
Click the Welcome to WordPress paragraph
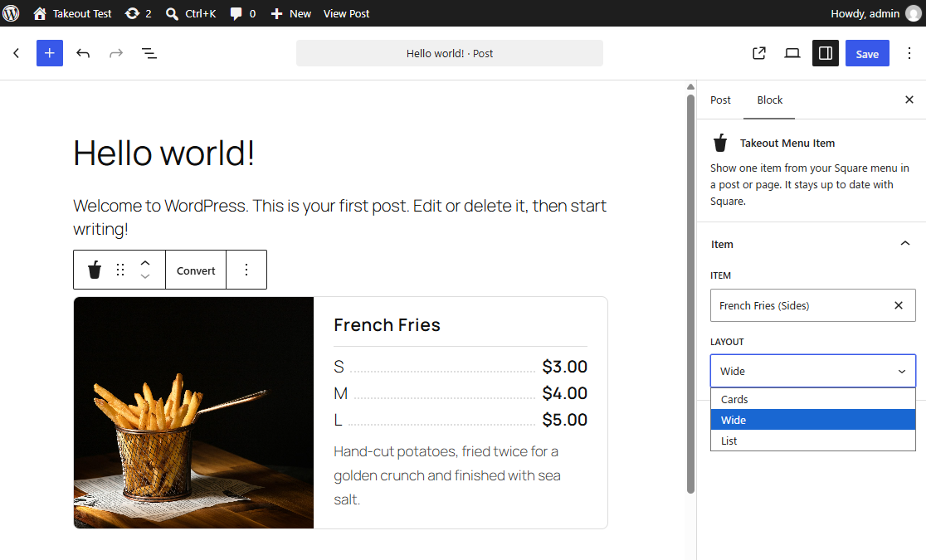coord(339,217)
